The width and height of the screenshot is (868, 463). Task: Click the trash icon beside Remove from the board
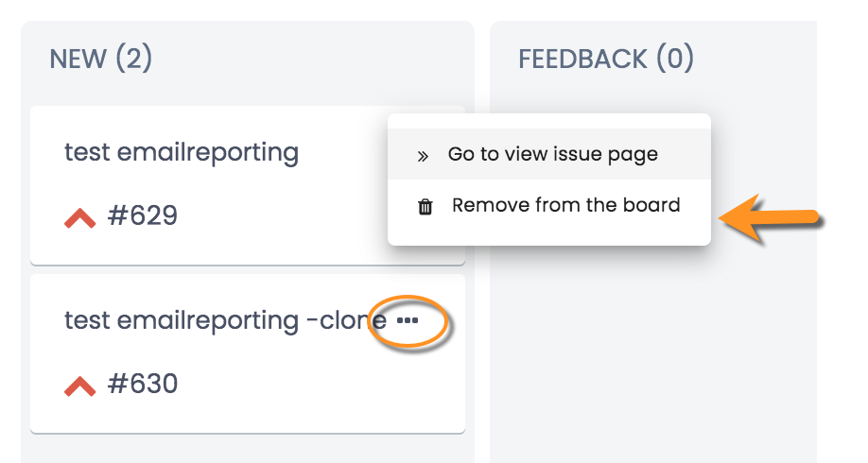[x=425, y=207]
